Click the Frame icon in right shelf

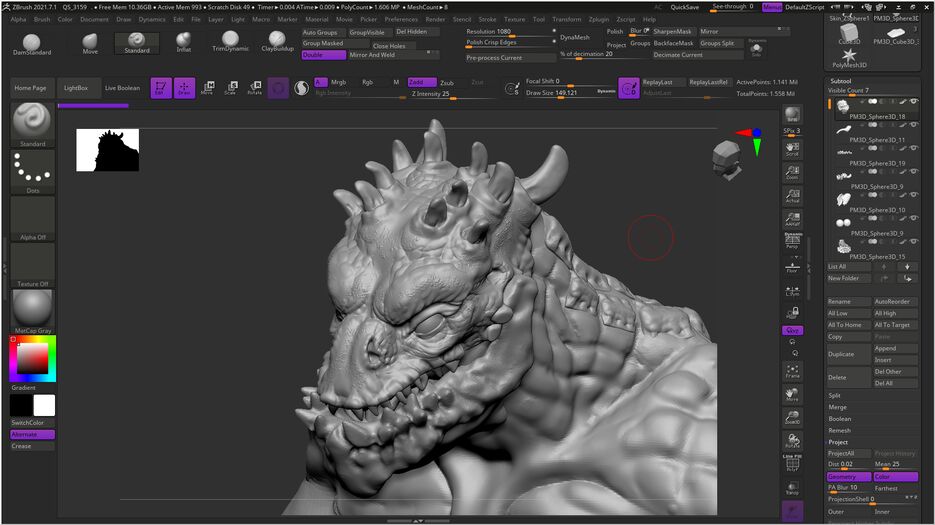792,371
